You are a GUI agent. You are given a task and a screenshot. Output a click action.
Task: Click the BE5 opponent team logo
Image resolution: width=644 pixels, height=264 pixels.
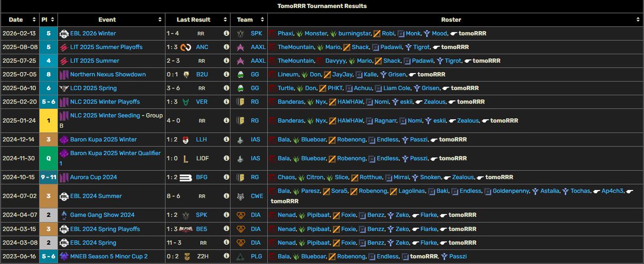click(x=186, y=229)
